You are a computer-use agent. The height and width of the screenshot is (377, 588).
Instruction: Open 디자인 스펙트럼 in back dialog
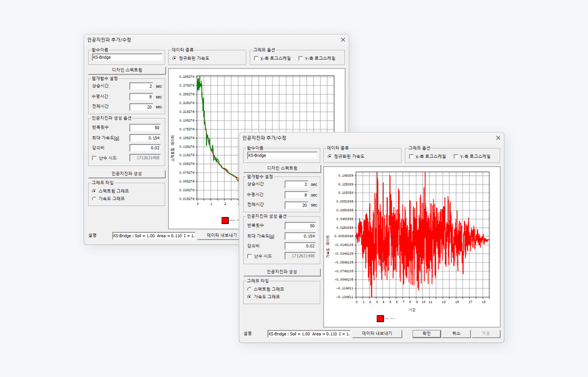coord(127,70)
